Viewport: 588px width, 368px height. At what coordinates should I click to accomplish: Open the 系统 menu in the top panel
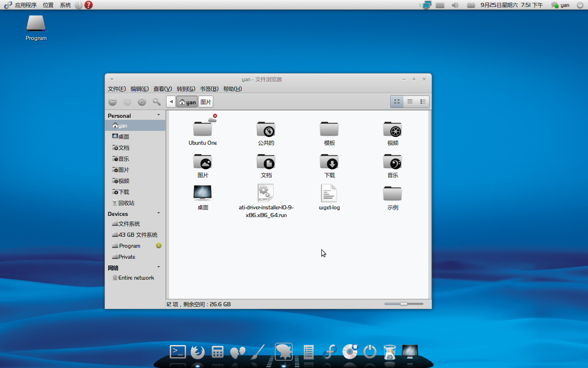coord(65,5)
